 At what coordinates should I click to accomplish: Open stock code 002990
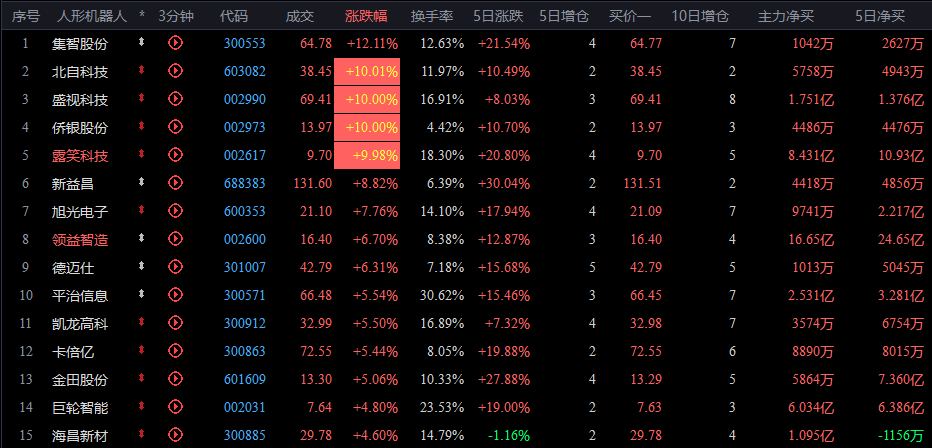tap(245, 99)
